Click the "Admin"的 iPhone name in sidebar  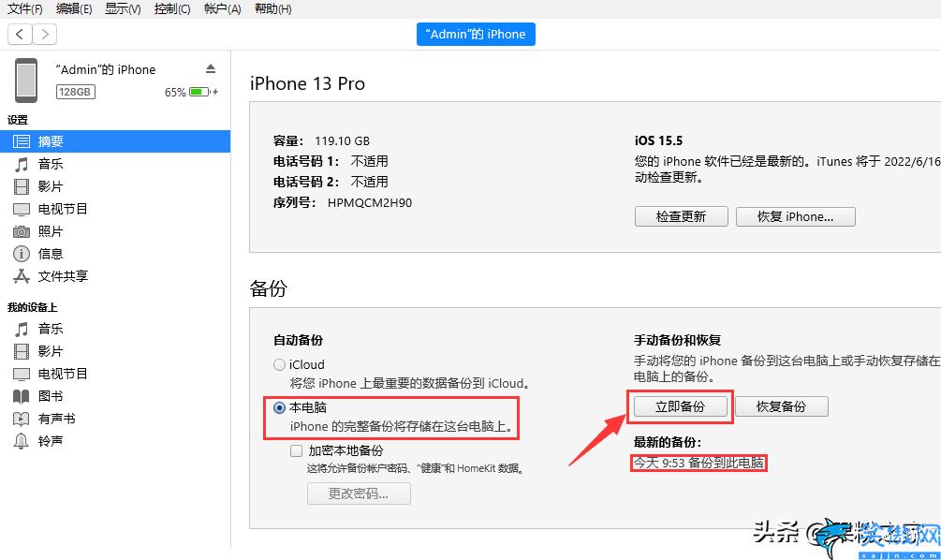106,69
